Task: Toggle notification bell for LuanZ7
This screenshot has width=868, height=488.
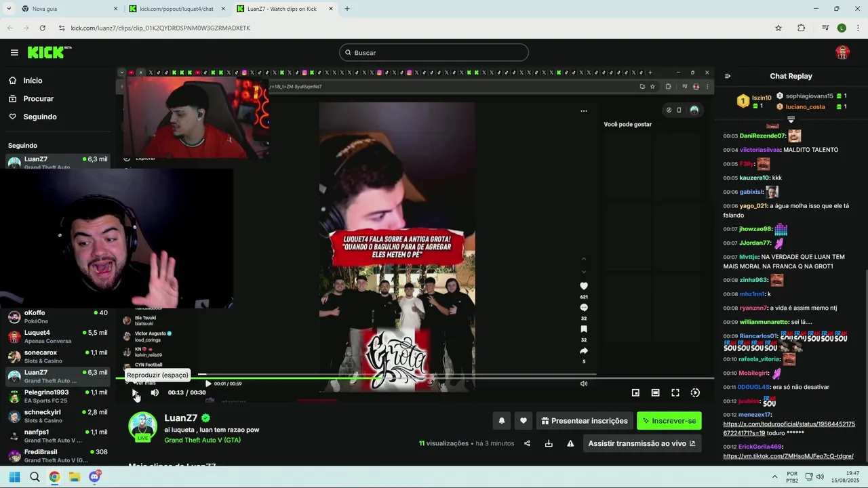Action: (x=502, y=421)
